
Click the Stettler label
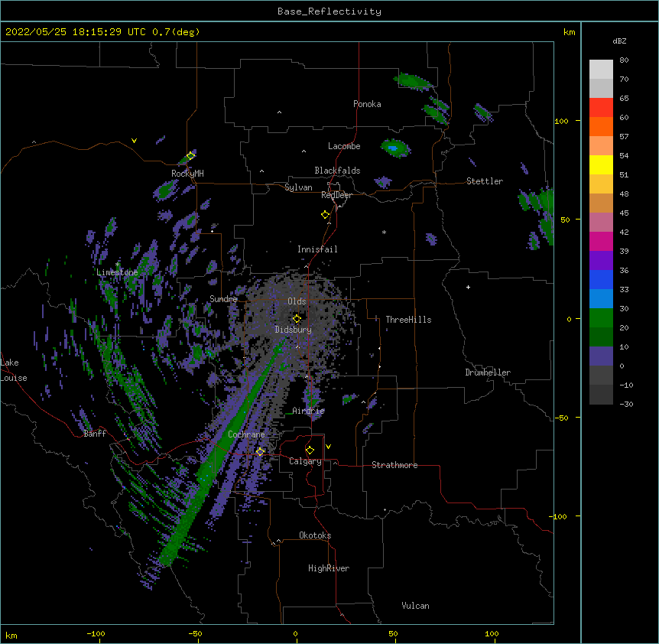485,181
